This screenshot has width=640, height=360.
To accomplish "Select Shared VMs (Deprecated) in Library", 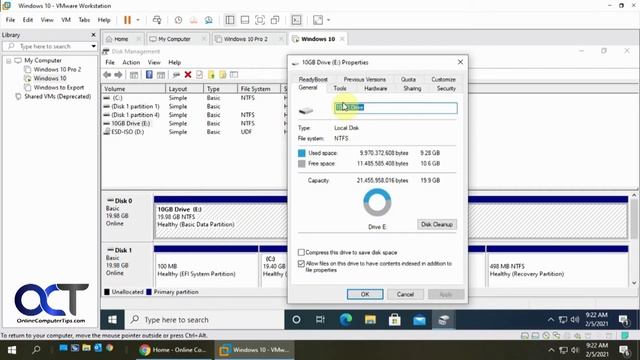I will pos(57,96).
